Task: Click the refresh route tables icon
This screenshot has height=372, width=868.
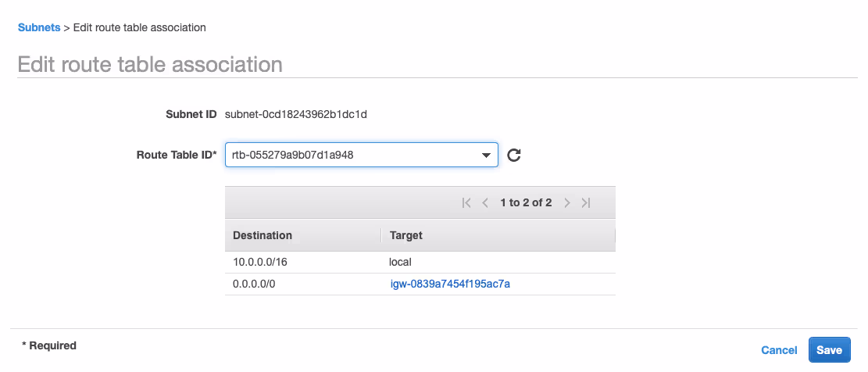Action: [x=514, y=155]
